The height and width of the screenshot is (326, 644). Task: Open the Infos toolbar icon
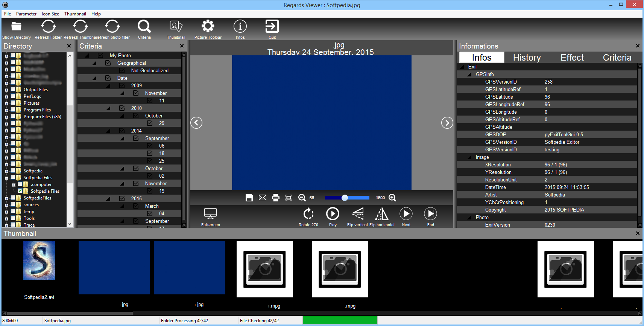240,26
